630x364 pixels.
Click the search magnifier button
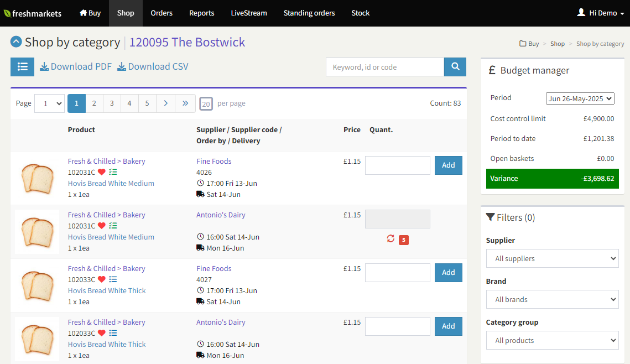(x=455, y=67)
